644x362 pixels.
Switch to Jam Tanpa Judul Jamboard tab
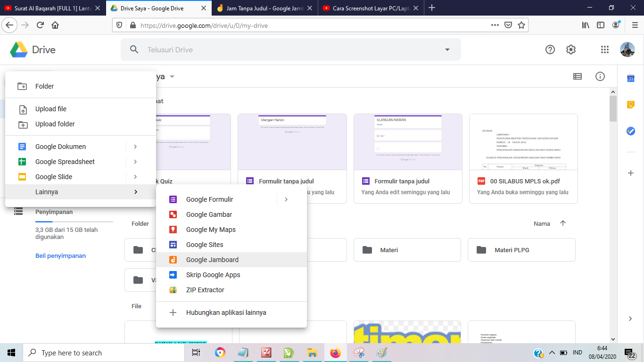[x=265, y=8]
